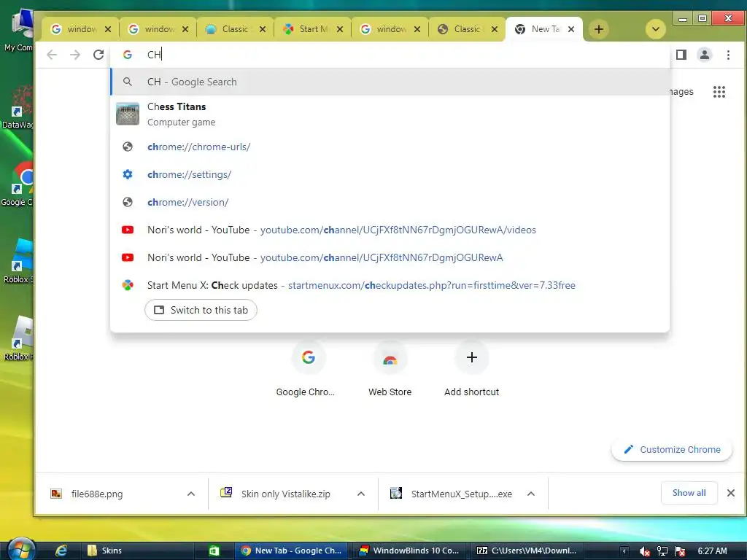Open the side panel icon
This screenshot has height=560, width=747.
click(x=681, y=55)
